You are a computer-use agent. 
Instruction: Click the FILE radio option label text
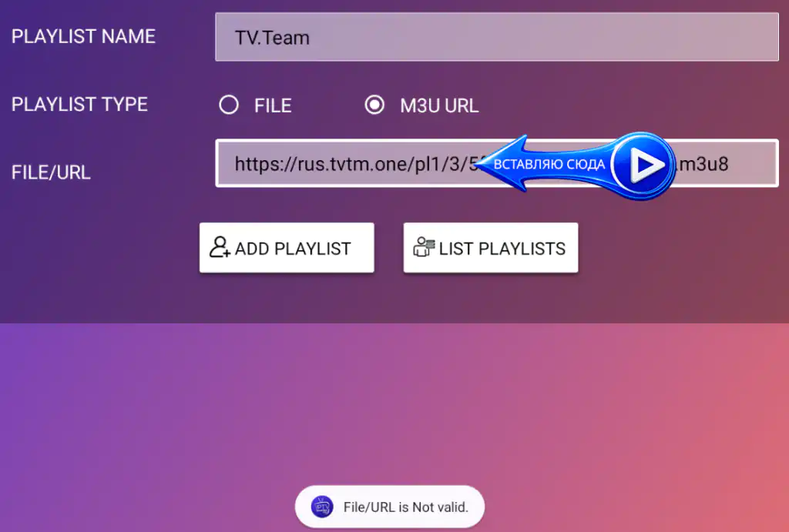point(273,105)
